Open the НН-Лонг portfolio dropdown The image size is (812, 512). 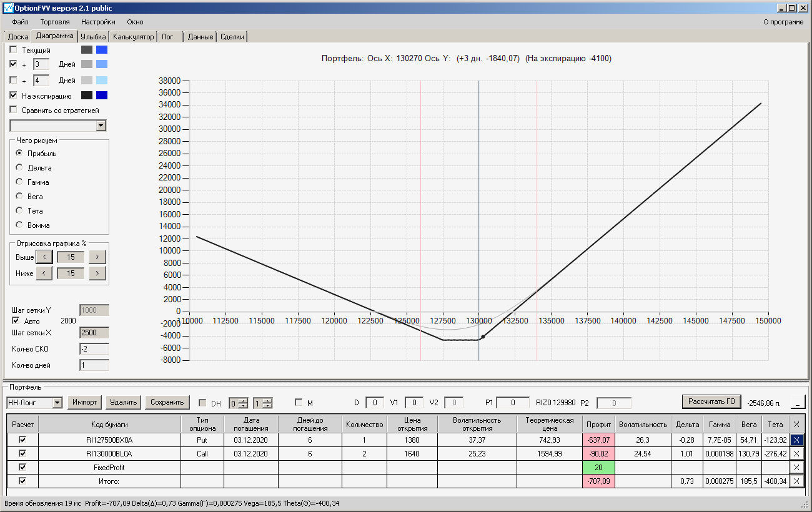click(57, 403)
